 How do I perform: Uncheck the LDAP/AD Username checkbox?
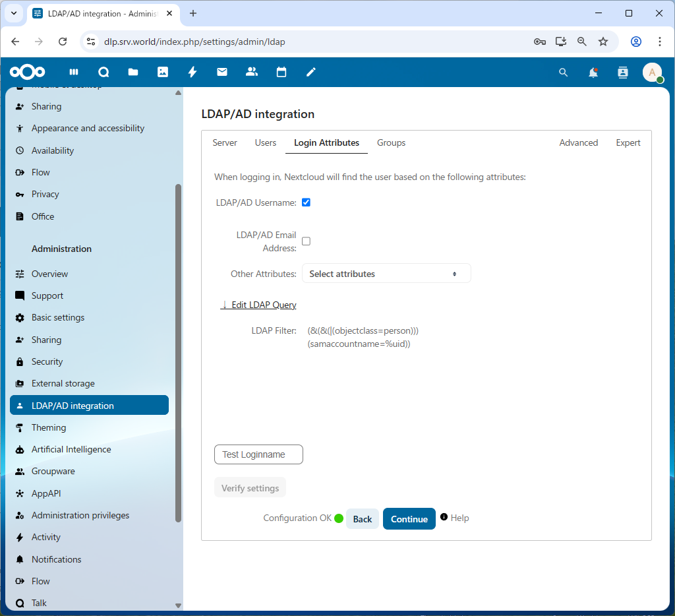[306, 202]
